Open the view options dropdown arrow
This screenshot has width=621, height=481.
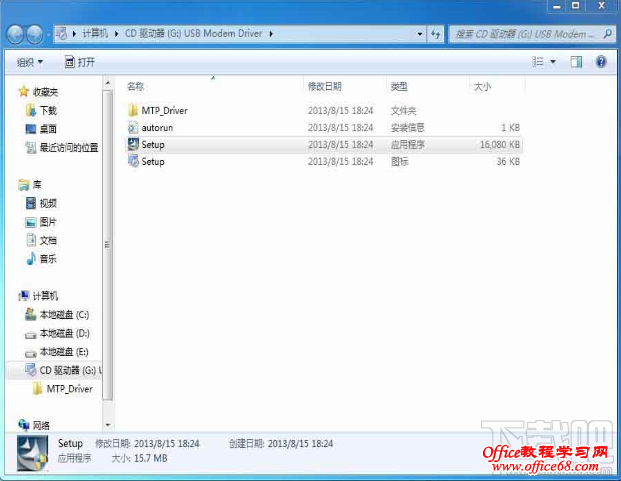(x=553, y=62)
